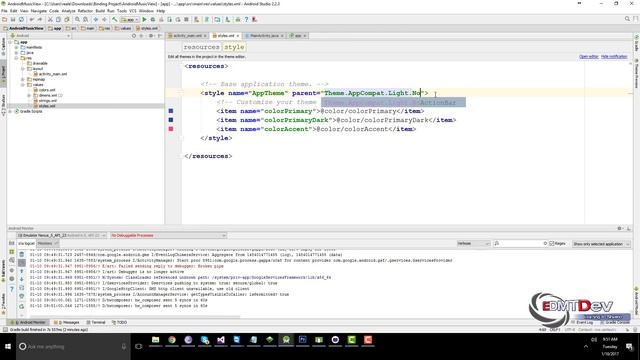Click the Synchronize toolbar icon
Image resolution: width=640 pixels, height=360 pixels.
click(x=21, y=20)
